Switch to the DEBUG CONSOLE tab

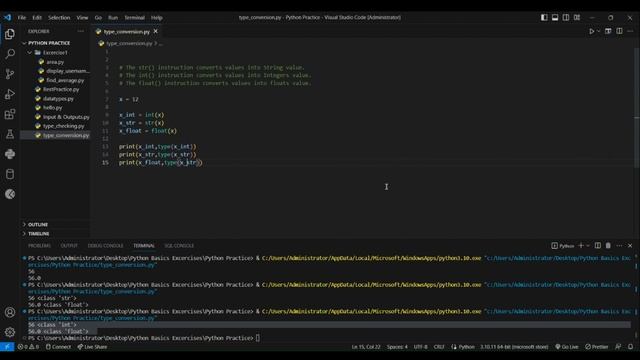[x=105, y=246]
